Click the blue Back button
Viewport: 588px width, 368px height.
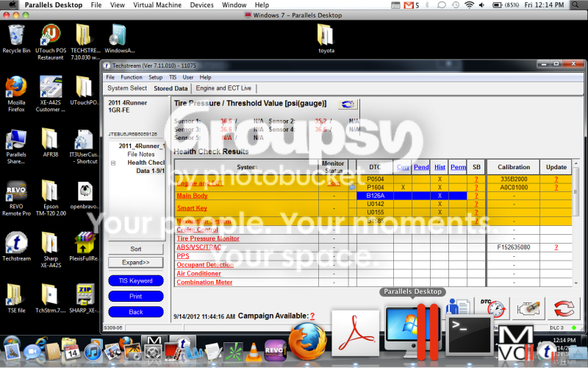pos(136,312)
